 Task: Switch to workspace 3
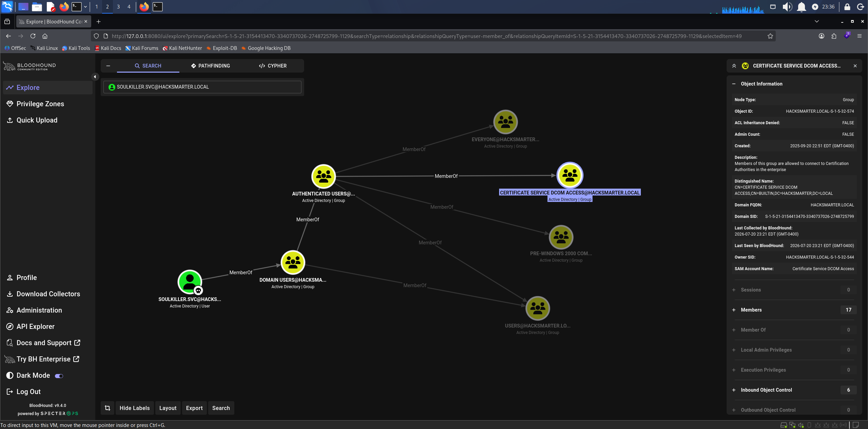tap(118, 6)
